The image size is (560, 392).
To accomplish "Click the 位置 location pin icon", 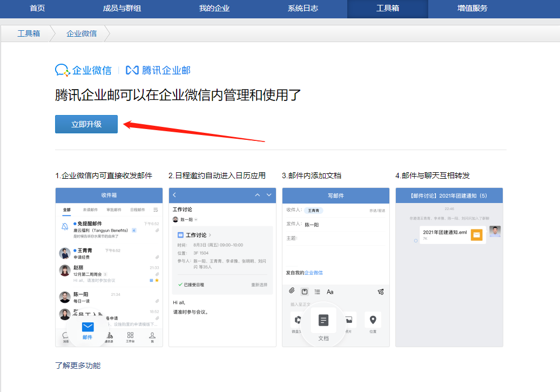I will coord(373,320).
